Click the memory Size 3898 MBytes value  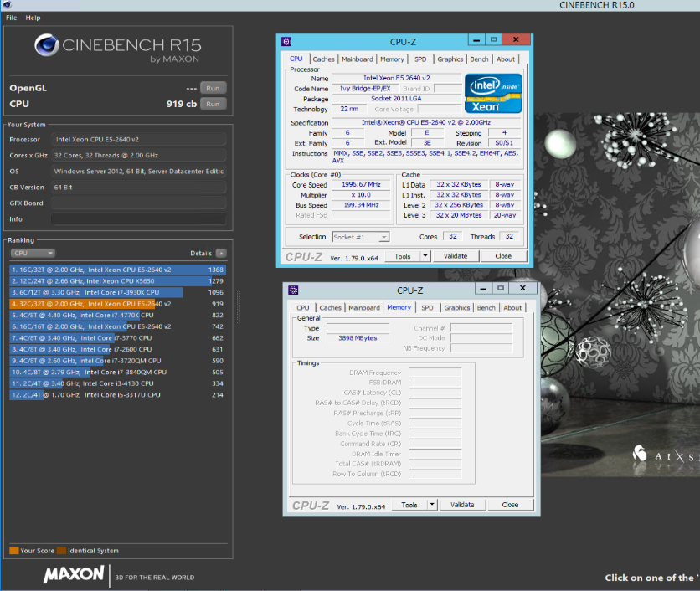pos(358,338)
